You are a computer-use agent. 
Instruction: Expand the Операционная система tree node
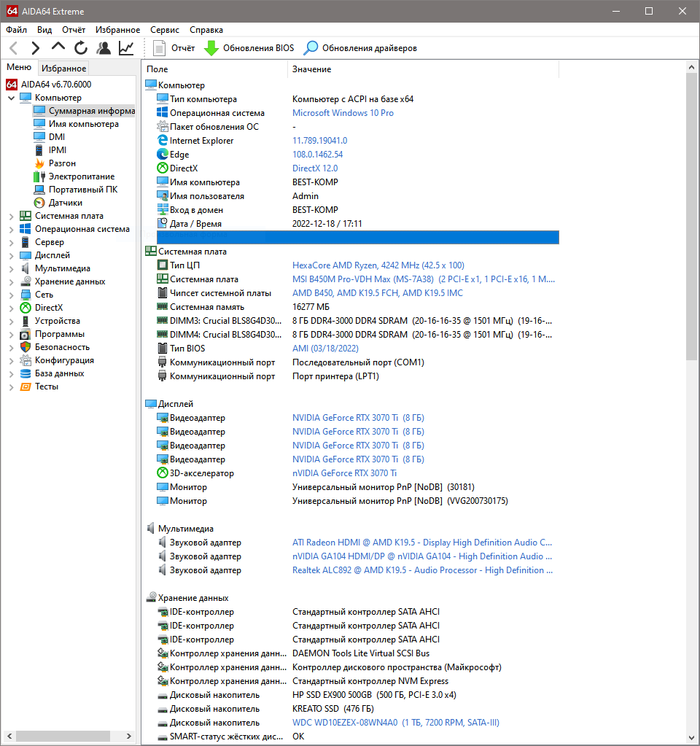pos(12,229)
